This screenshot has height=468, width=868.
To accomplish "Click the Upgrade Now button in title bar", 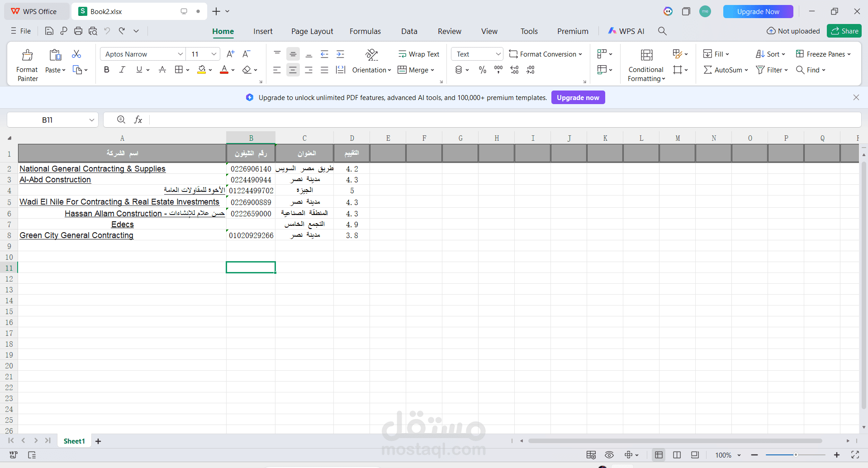I will 758,11.
